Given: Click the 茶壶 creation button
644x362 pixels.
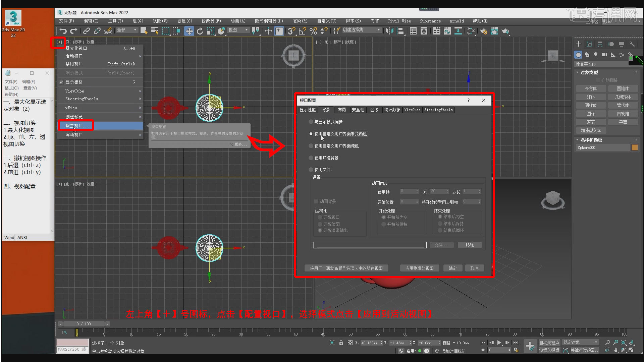Looking at the screenshot, I should [x=591, y=122].
